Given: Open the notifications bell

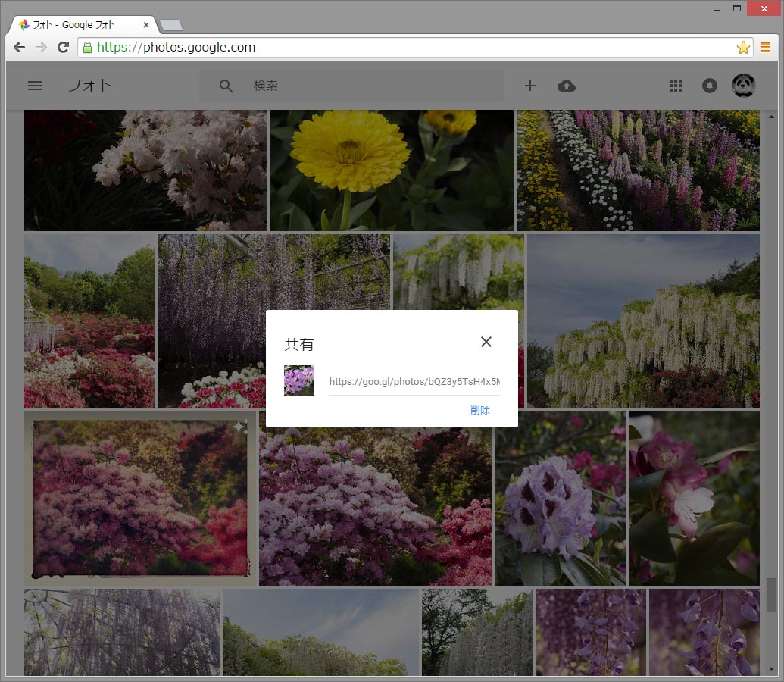Looking at the screenshot, I should (x=709, y=86).
